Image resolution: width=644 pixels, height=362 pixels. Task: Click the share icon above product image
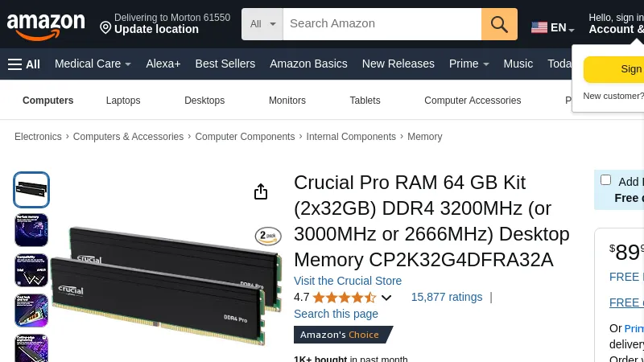[261, 191]
